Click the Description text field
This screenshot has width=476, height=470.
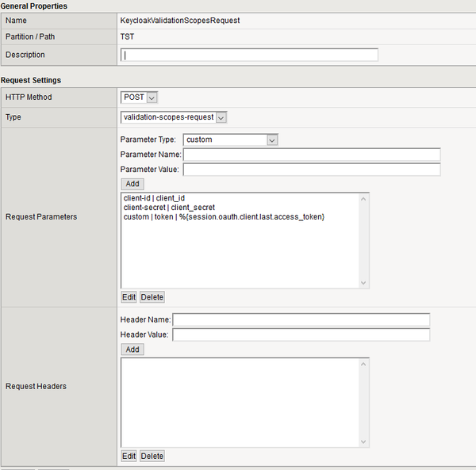(x=249, y=55)
